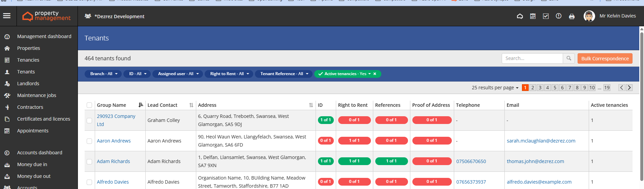
Task: Go to Landlords in the sidebar
Action: coord(28,84)
